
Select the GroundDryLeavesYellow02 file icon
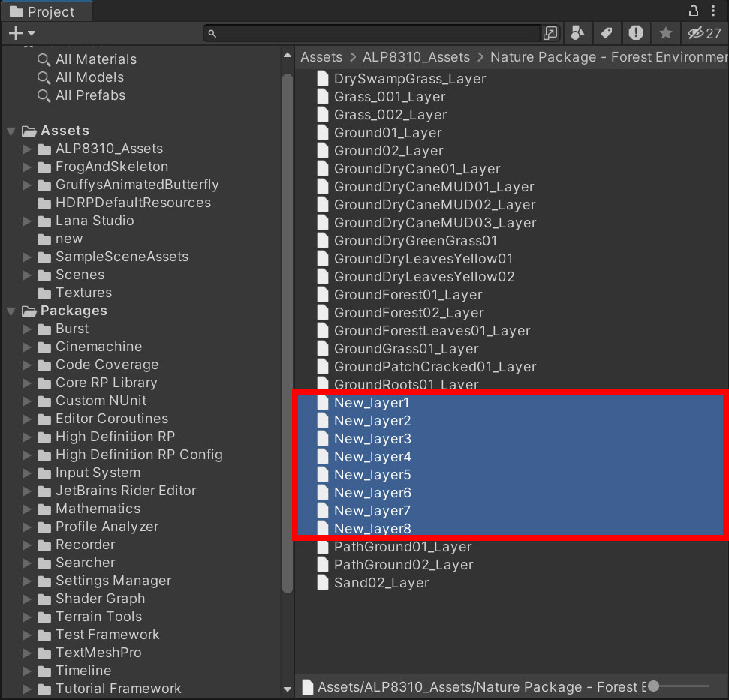coord(323,277)
